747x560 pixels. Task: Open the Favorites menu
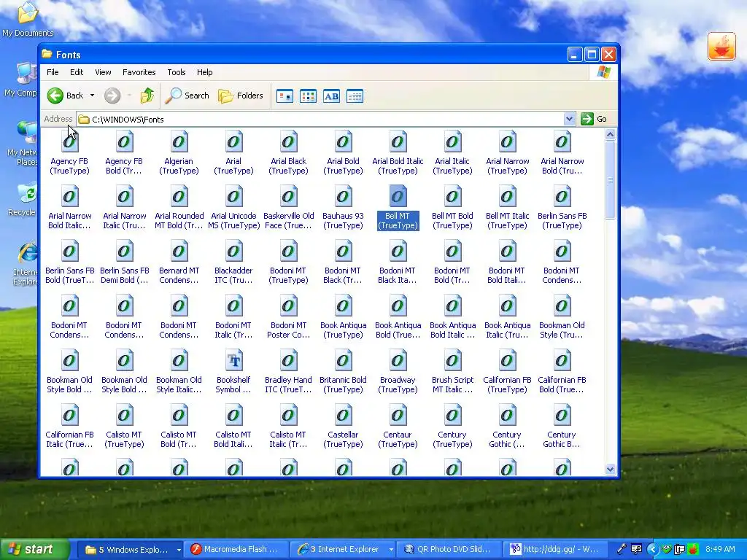pos(139,72)
